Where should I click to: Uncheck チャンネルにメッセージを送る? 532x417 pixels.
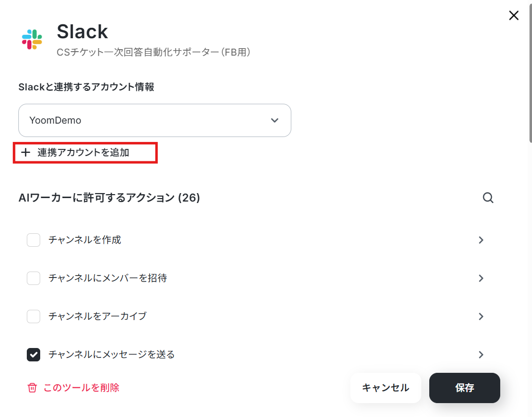[34, 354]
